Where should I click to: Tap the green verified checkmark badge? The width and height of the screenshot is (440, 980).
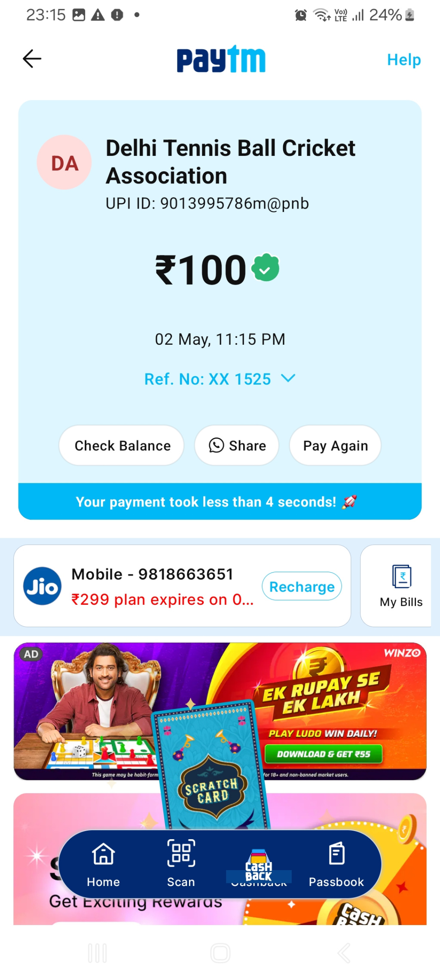(265, 268)
